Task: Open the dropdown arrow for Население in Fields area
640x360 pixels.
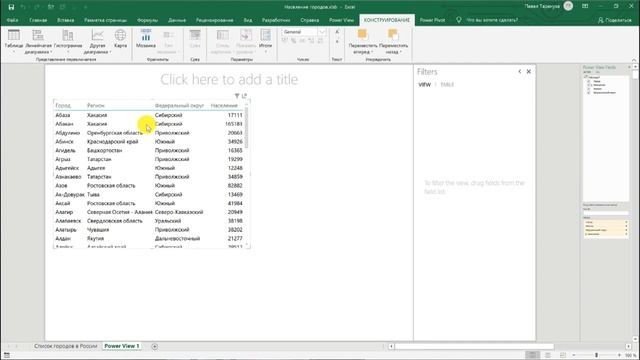Action: 626,234
